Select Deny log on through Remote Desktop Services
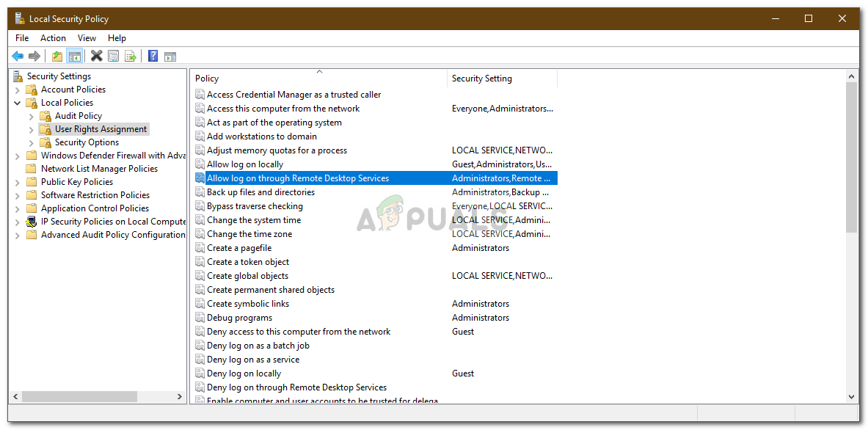This screenshot has width=868, height=430. (296, 387)
